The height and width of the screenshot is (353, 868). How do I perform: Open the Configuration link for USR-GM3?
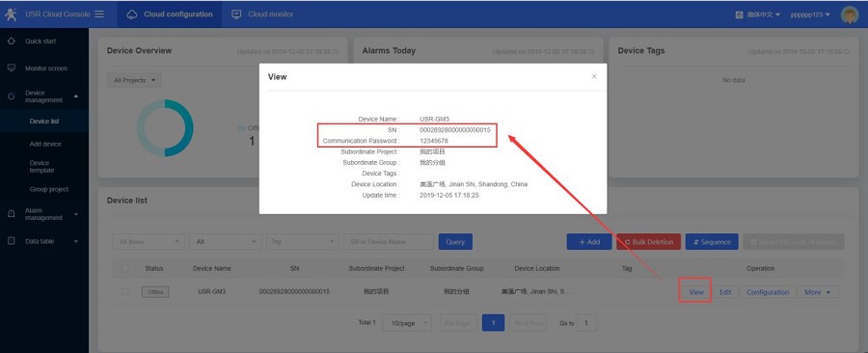click(768, 292)
